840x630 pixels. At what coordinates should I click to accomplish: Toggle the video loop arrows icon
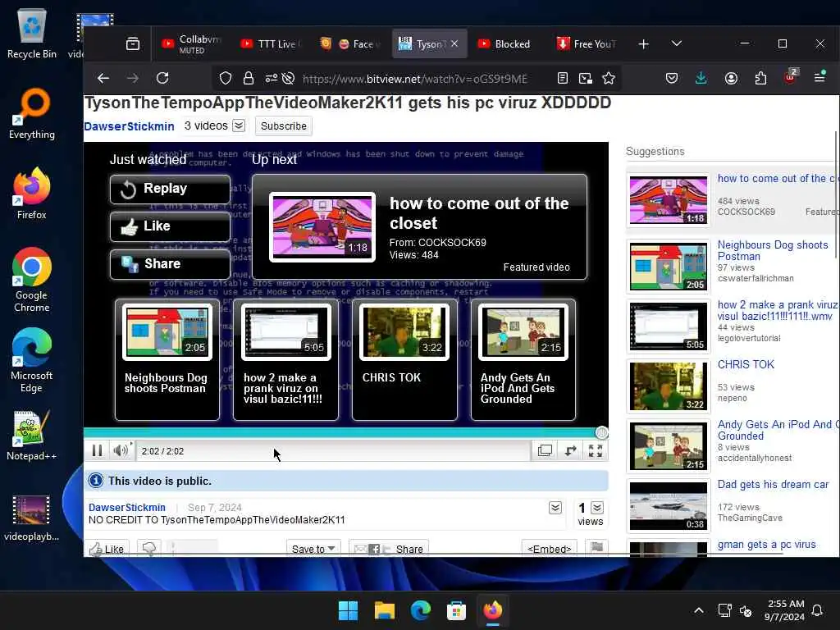click(x=571, y=450)
